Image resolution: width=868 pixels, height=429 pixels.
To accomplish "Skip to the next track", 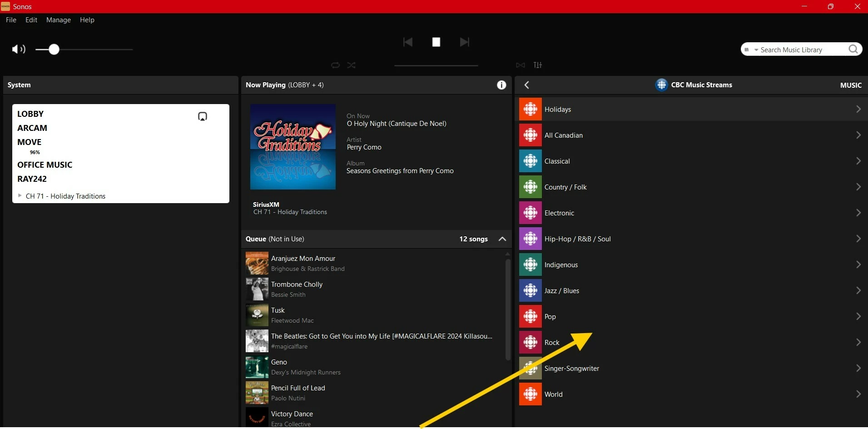I will pyautogui.click(x=464, y=42).
